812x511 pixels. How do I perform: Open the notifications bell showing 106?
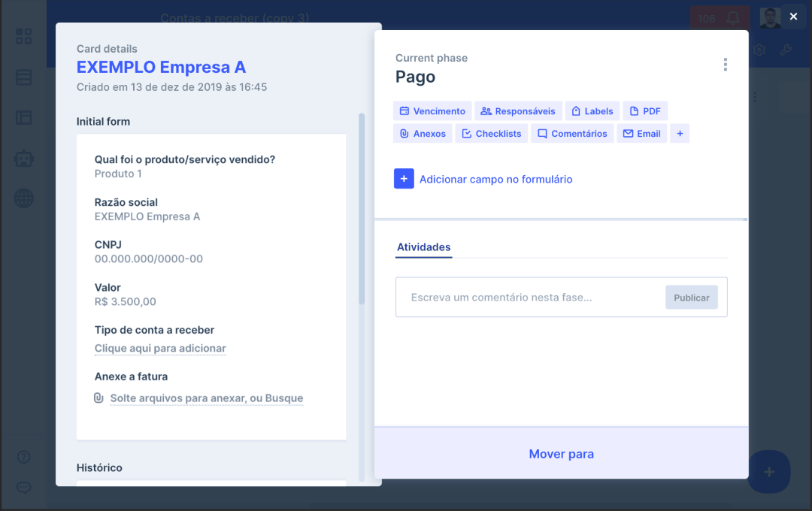[720, 19]
